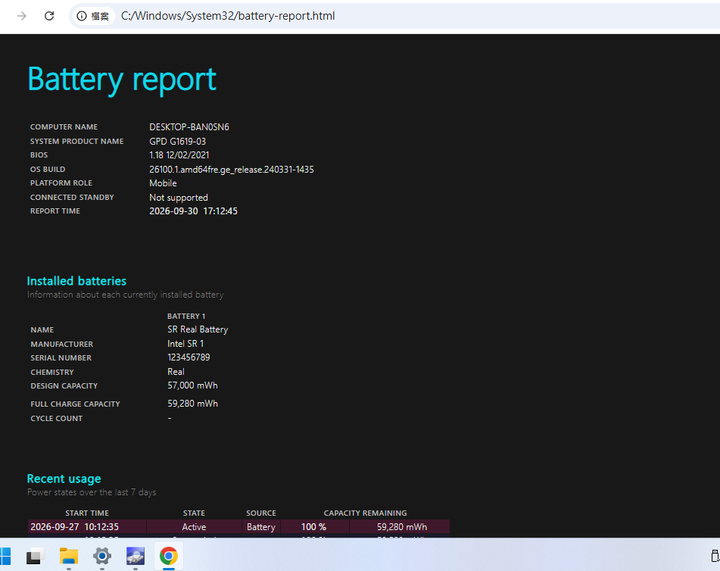Click the COMPUTER NAME label

click(64, 127)
